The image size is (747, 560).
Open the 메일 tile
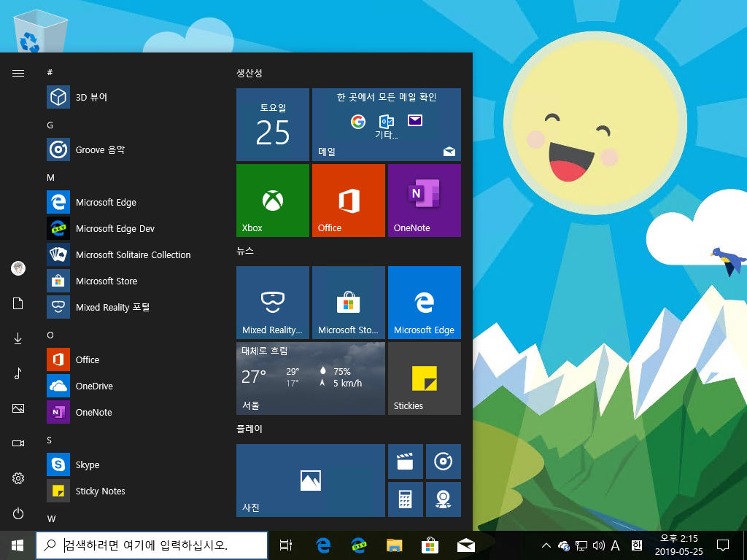(387, 125)
